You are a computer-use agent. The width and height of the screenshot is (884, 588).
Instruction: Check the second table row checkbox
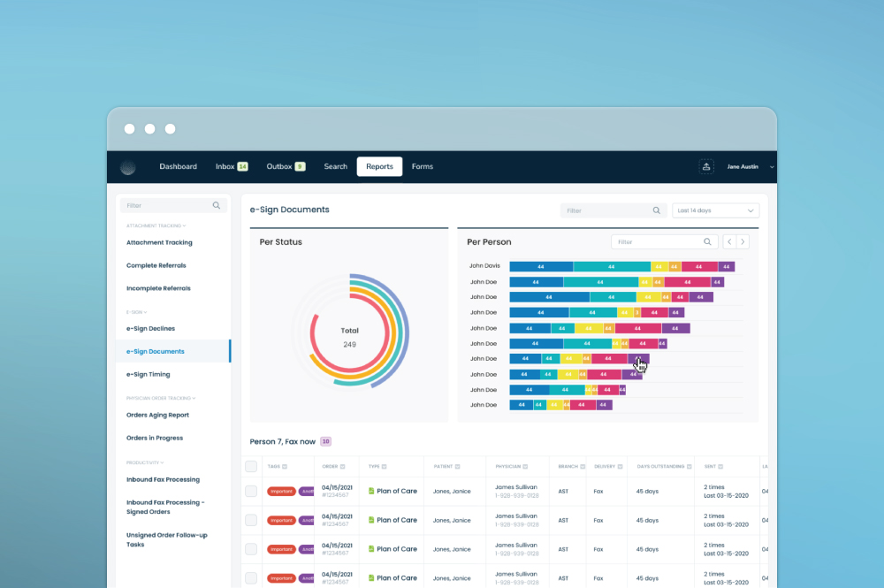tap(251, 520)
